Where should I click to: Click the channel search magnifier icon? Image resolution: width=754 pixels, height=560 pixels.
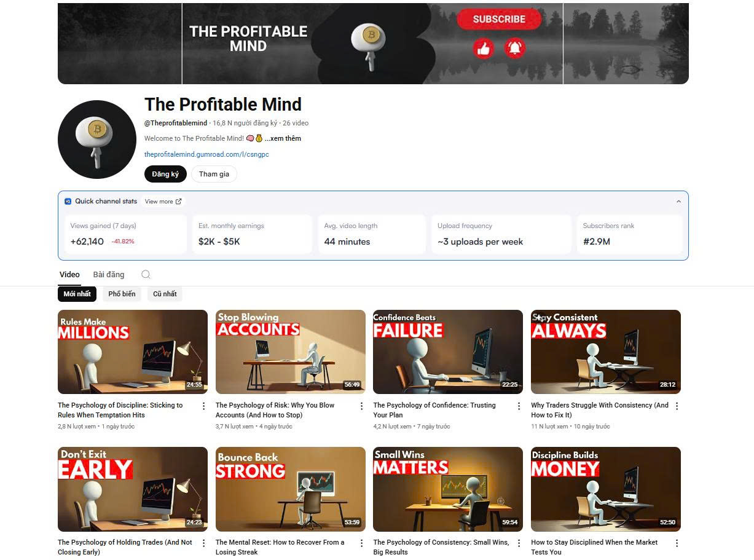click(146, 275)
